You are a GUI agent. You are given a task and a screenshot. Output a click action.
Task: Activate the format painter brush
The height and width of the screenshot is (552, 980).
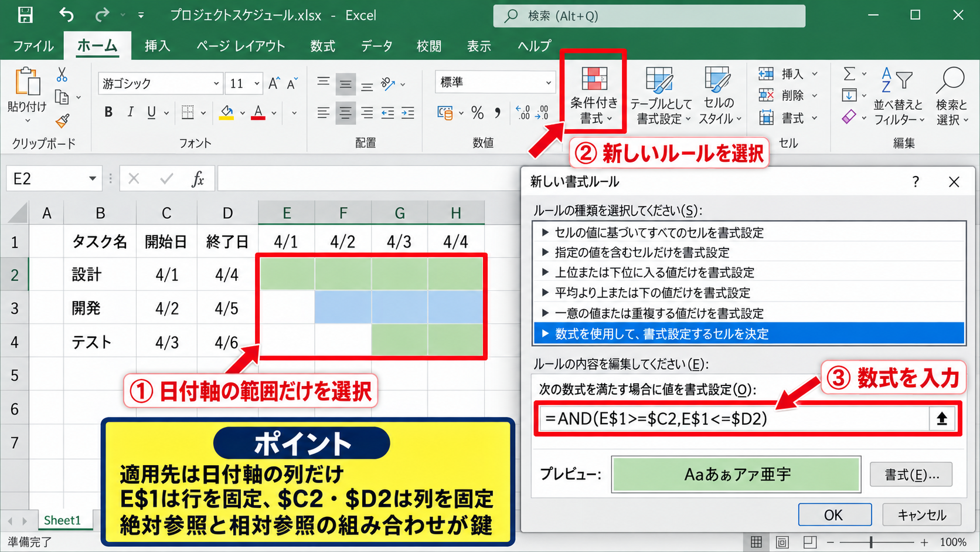pos(62,120)
